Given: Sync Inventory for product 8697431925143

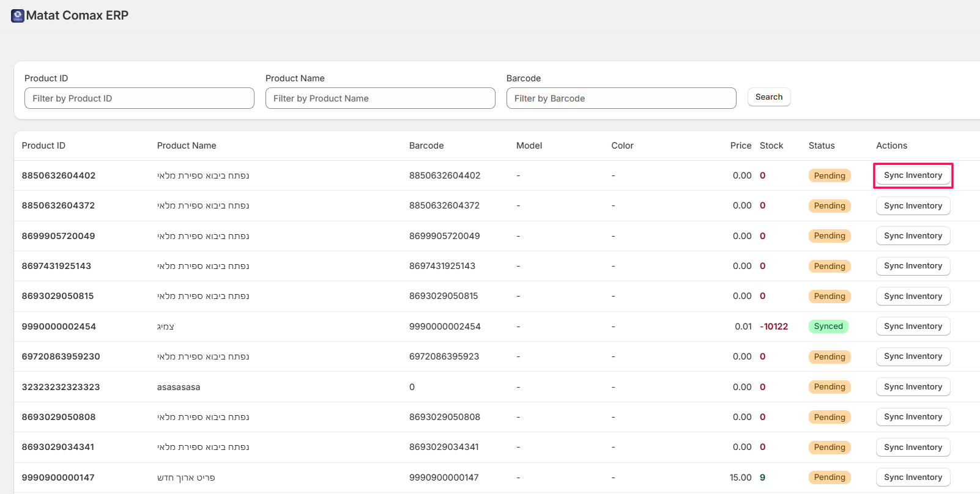Looking at the screenshot, I should pos(913,266).
